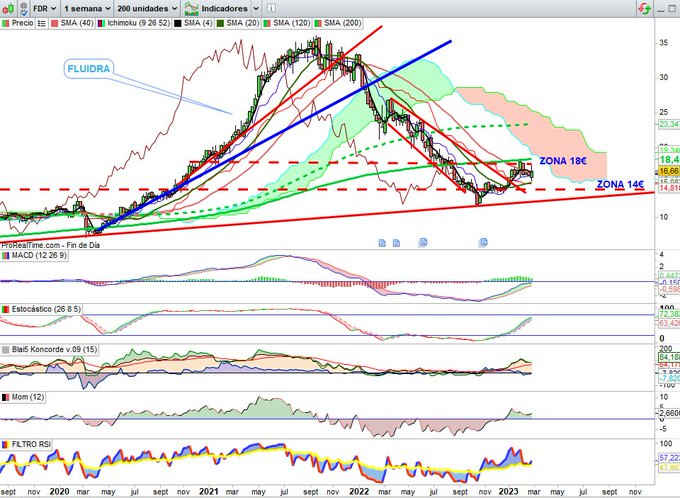
Task: Click the candlestick chart style icon
Action: 8,8
